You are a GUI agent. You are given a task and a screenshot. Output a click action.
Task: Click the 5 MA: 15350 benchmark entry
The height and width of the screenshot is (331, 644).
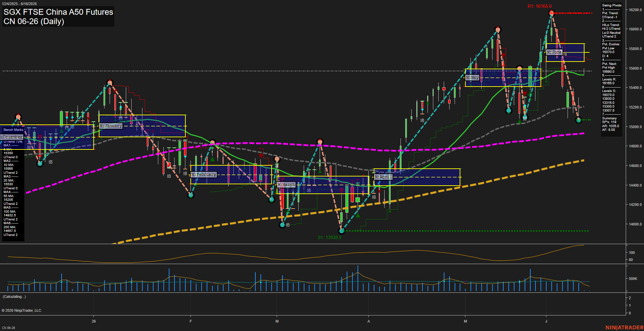pyautogui.click(x=8, y=151)
